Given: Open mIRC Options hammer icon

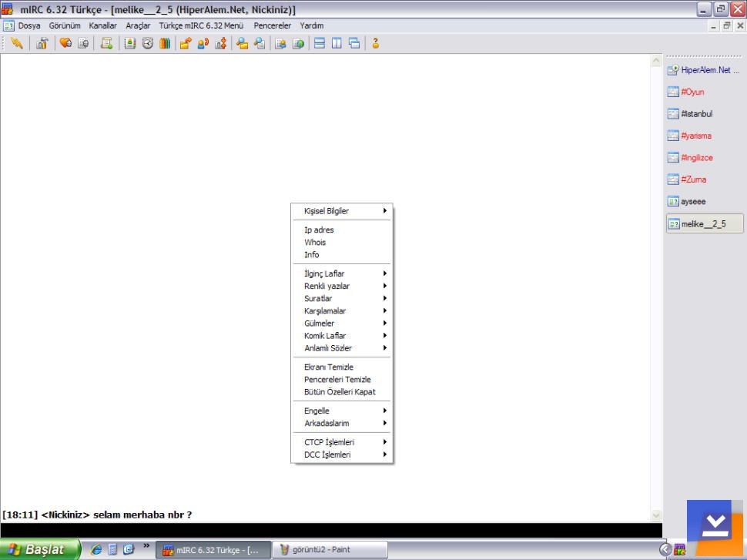Looking at the screenshot, I should [x=42, y=43].
